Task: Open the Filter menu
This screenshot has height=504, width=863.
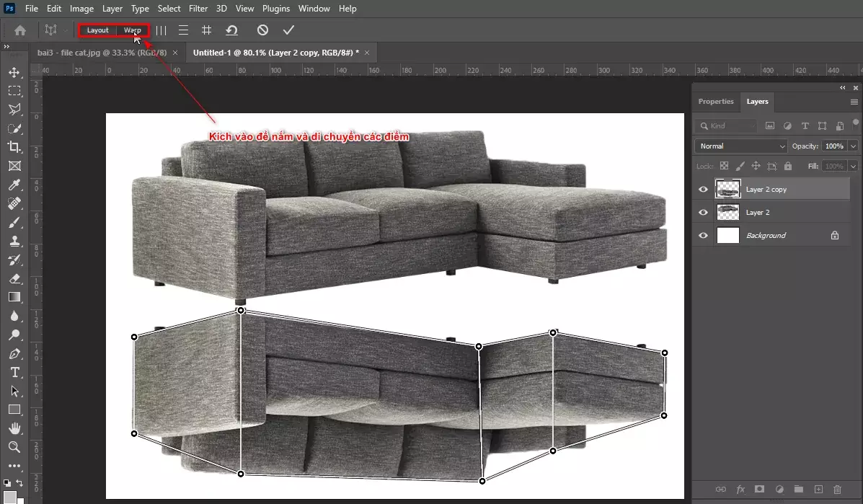Action: [x=198, y=8]
